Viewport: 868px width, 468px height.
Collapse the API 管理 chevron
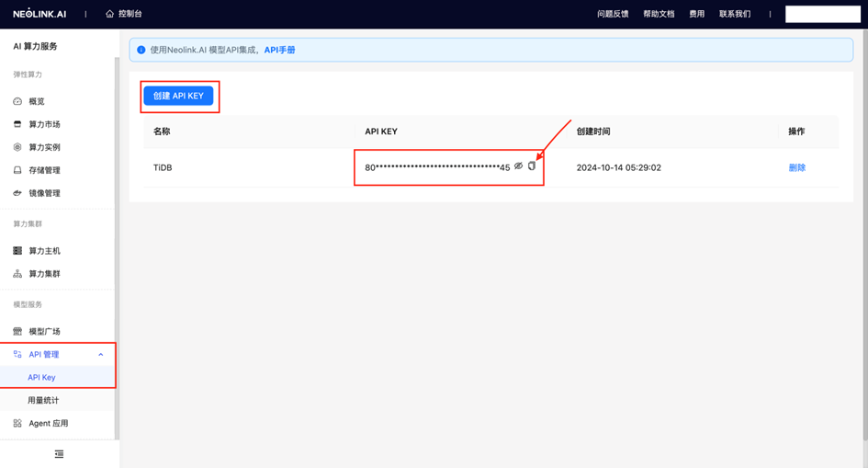pos(101,355)
